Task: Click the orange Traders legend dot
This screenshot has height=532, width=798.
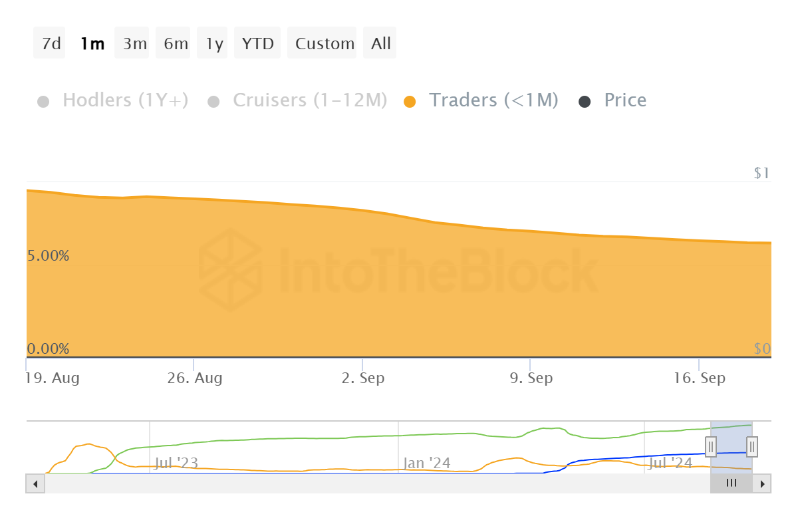Action: 410,102
